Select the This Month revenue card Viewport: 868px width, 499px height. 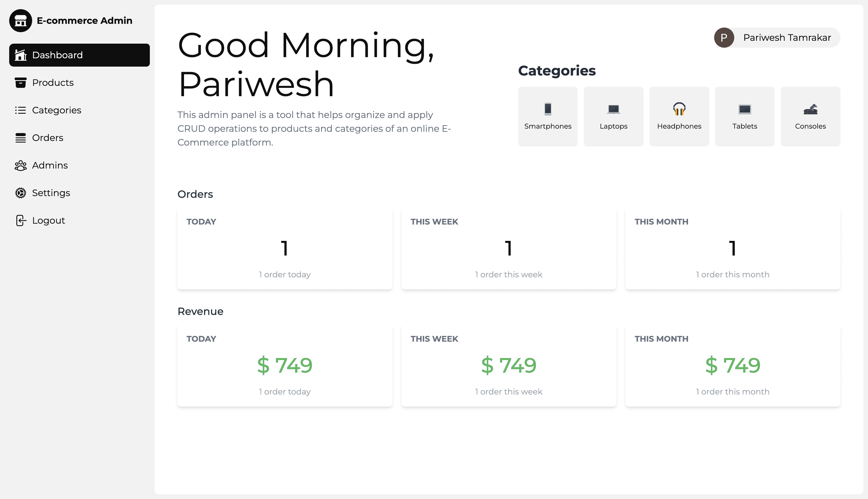[733, 366]
